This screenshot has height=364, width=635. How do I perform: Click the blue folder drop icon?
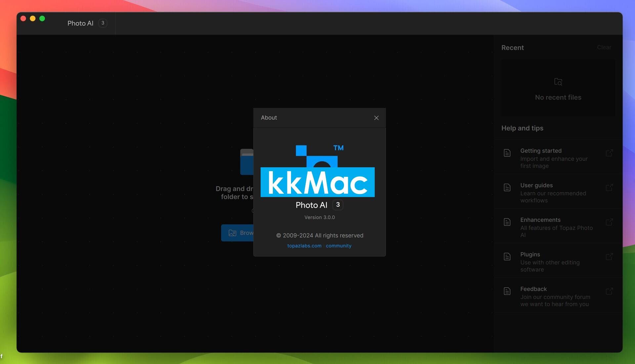pyautogui.click(x=247, y=162)
